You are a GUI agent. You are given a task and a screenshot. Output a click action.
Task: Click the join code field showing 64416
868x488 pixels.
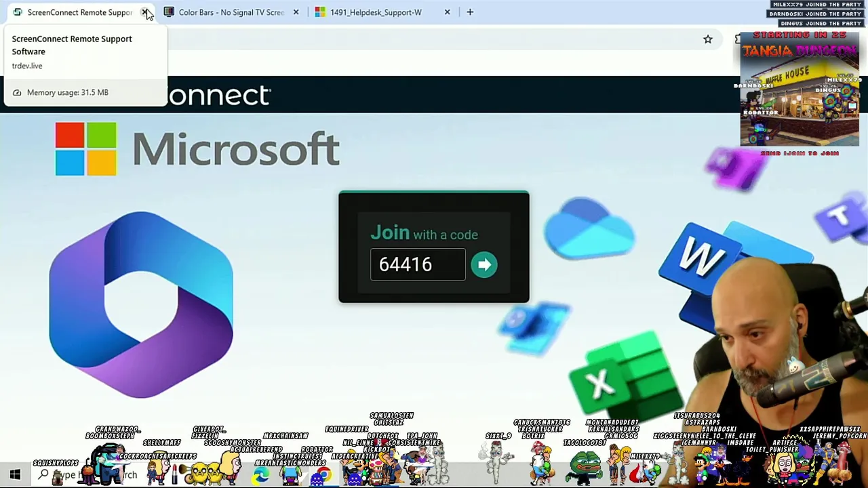pos(418,265)
